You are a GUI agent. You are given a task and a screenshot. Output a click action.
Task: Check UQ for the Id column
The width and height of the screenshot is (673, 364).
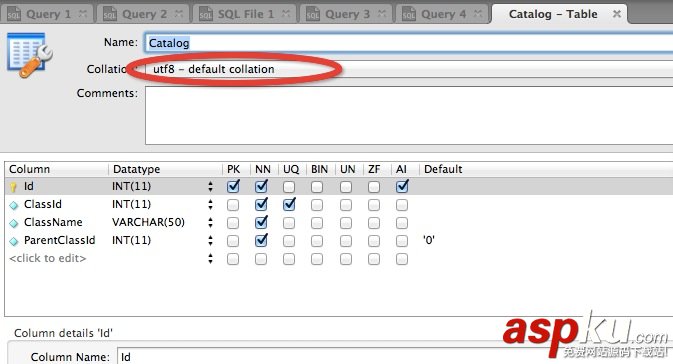click(x=289, y=187)
